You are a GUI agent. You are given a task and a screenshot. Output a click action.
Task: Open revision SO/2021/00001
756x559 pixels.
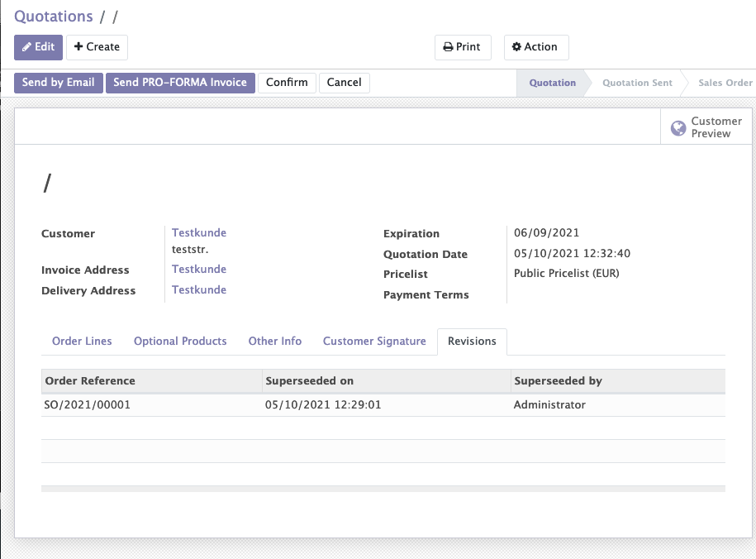88,404
